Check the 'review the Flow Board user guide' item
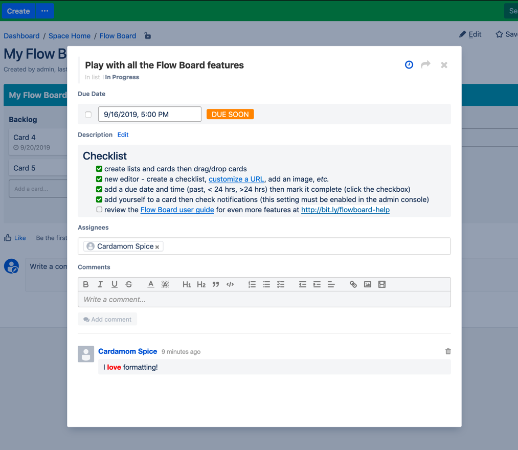Viewport: 518px width, 450px height. [x=99, y=210]
